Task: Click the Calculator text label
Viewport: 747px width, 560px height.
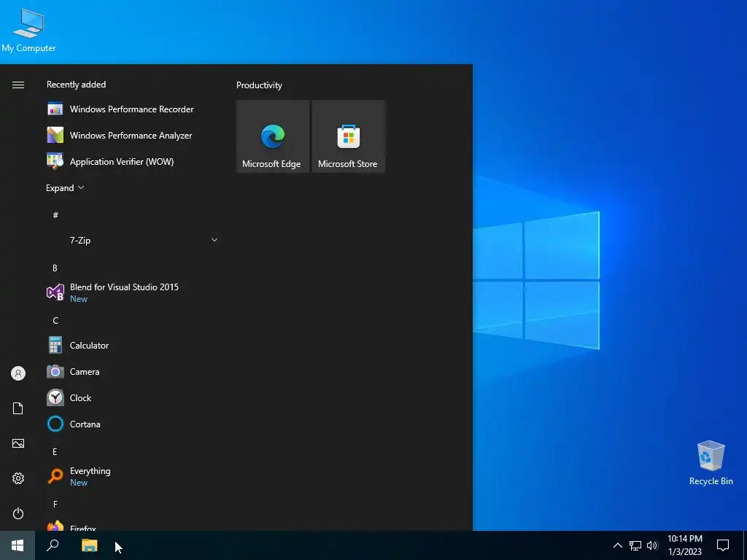Action: 89,345
